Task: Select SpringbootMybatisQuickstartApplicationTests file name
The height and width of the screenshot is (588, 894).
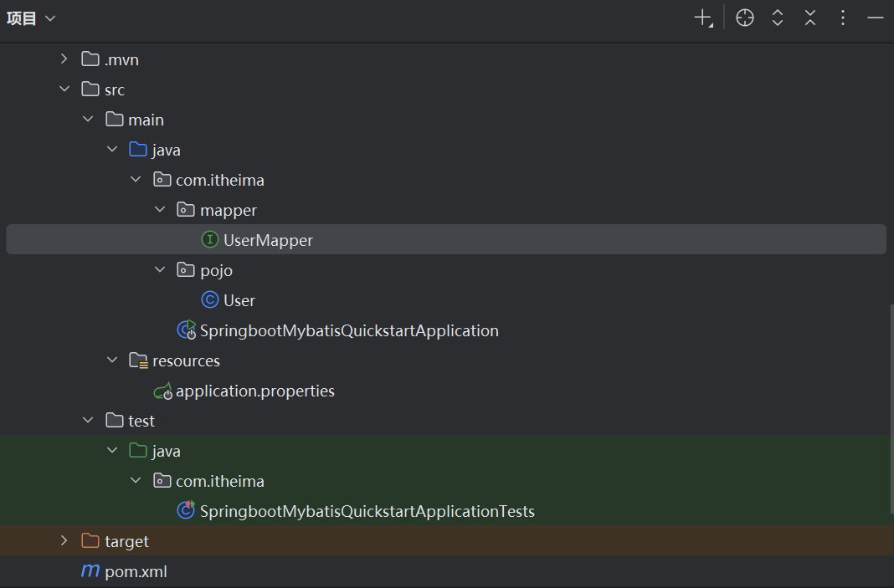Action: point(367,512)
